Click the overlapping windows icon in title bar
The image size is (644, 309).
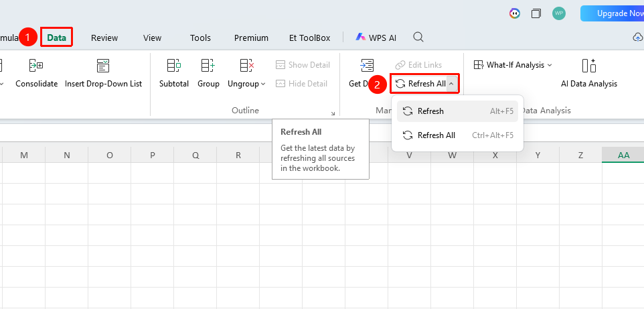[x=536, y=13]
